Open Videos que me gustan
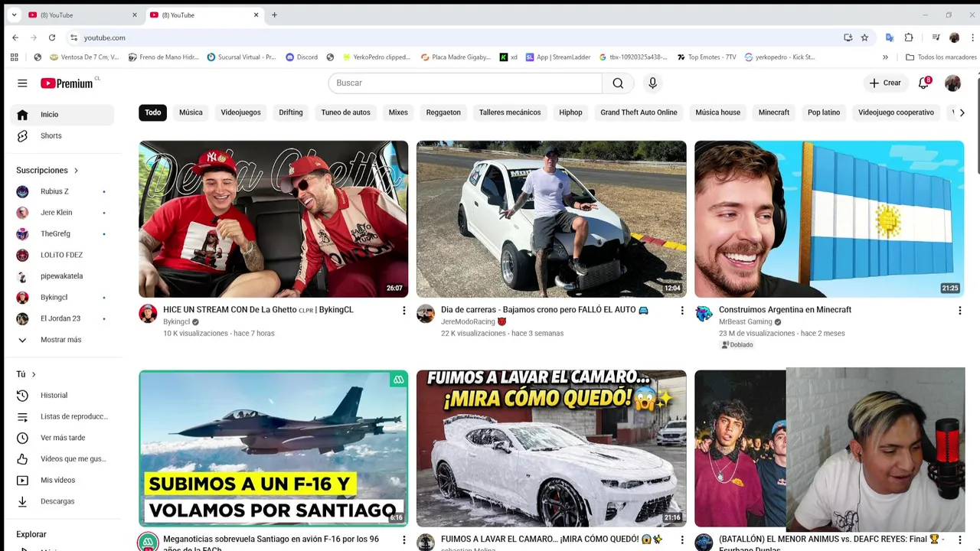The image size is (980, 551). click(x=62, y=458)
